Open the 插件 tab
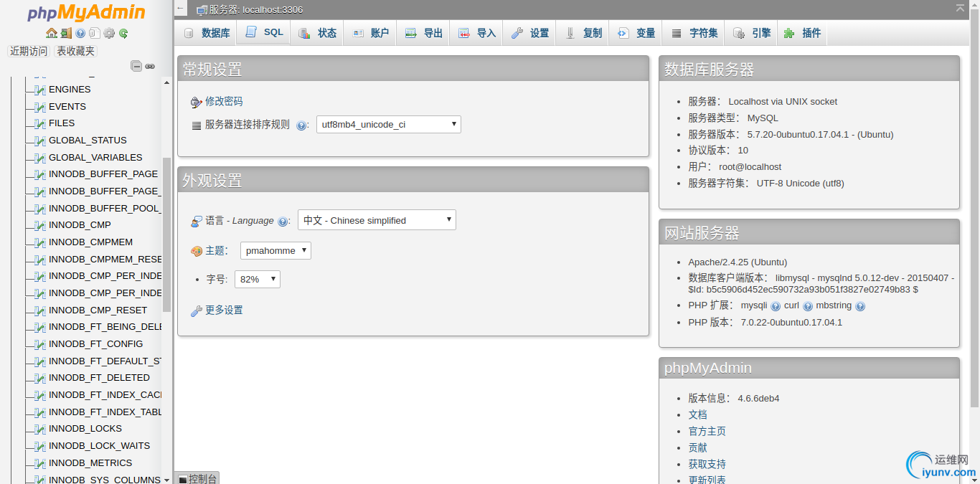This screenshot has width=980, height=484. tap(802, 33)
